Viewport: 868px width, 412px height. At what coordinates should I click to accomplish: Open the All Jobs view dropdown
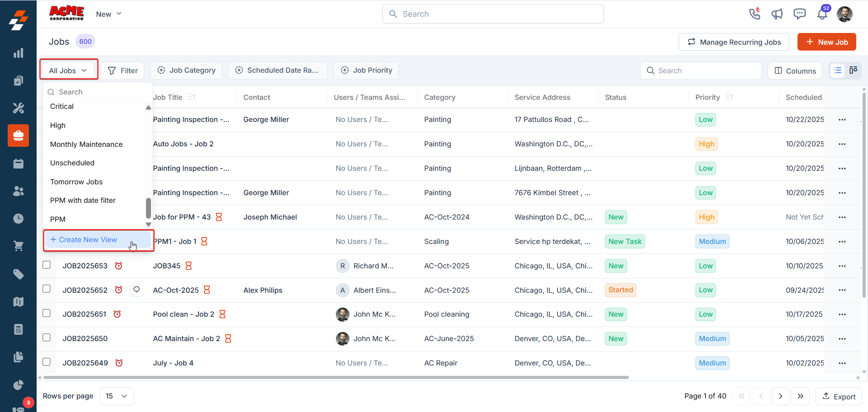point(68,70)
